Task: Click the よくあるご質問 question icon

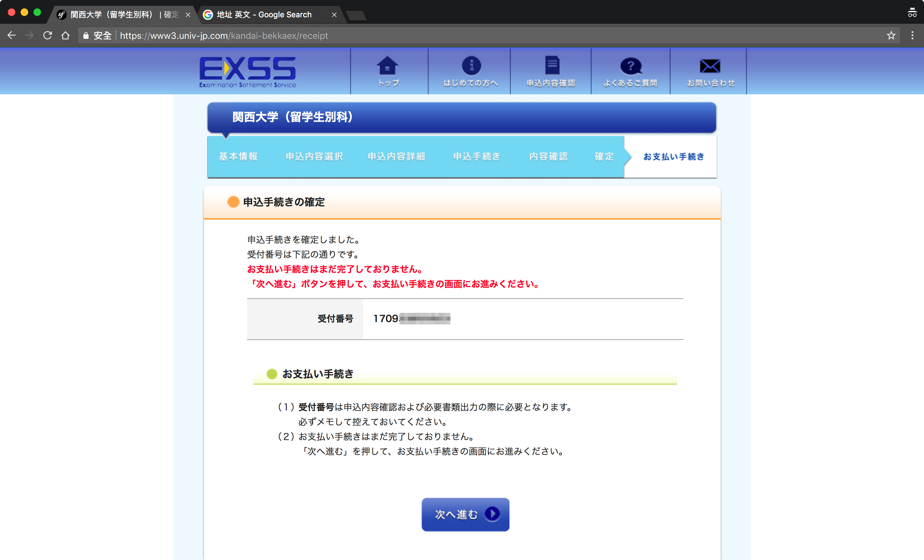Action: 631,67
